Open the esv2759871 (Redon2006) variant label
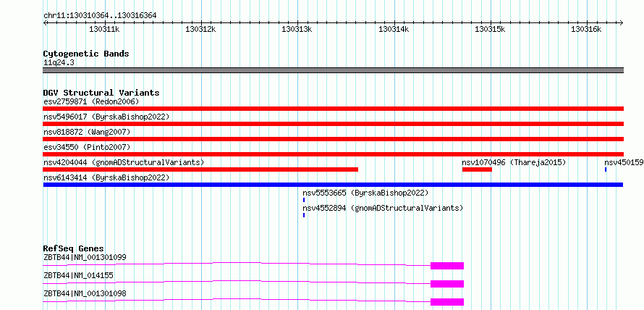The width and height of the screenshot is (644, 310). point(91,101)
